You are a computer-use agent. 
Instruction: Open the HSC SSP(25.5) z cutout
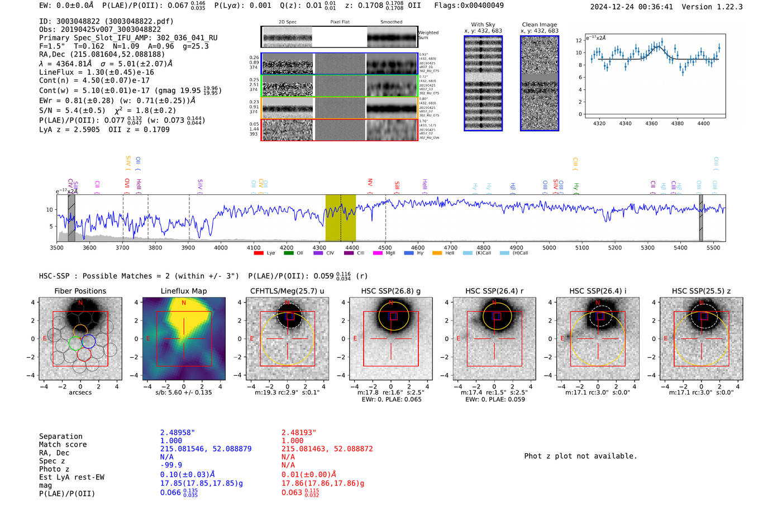click(x=702, y=339)
